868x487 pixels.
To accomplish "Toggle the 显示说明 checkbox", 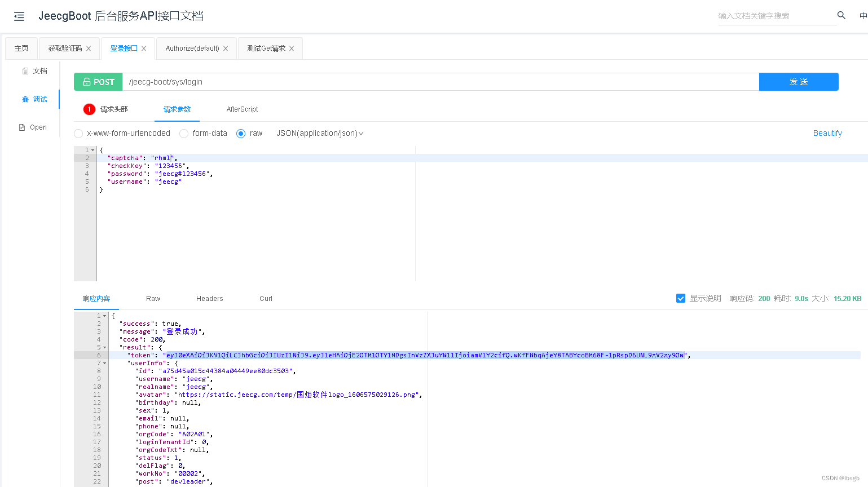I will [681, 298].
